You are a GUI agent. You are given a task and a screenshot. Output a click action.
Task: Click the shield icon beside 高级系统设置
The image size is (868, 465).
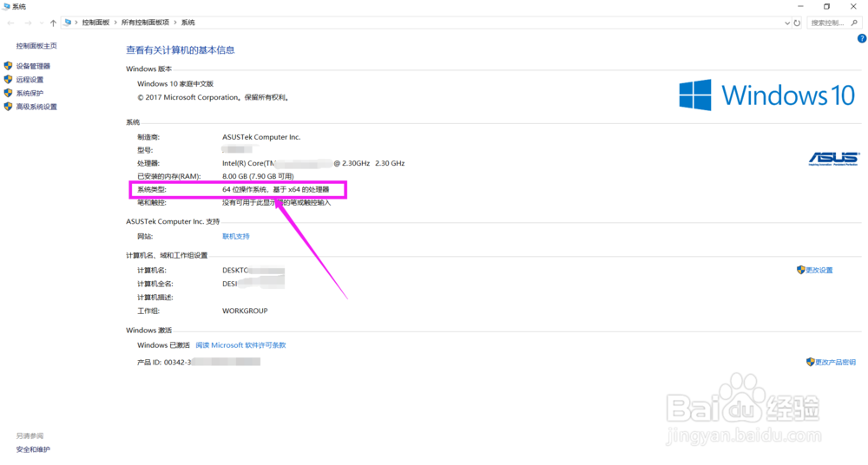click(x=9, y=107)
